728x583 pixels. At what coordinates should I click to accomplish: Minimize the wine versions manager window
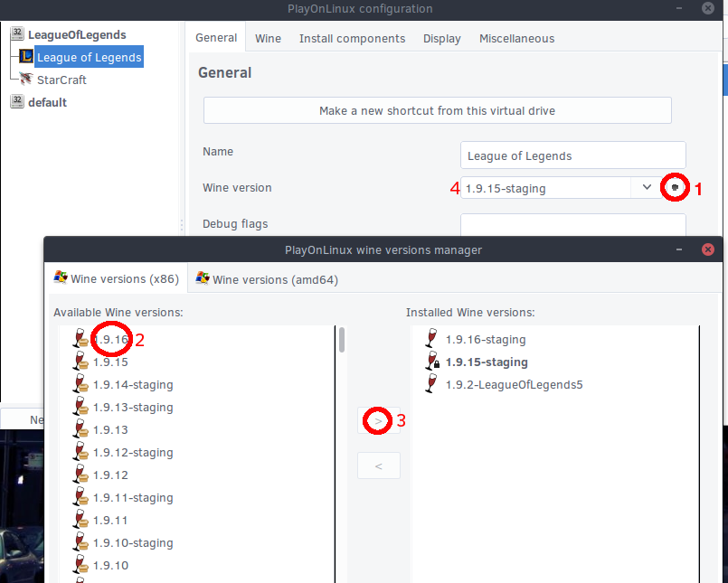(679, 249)
